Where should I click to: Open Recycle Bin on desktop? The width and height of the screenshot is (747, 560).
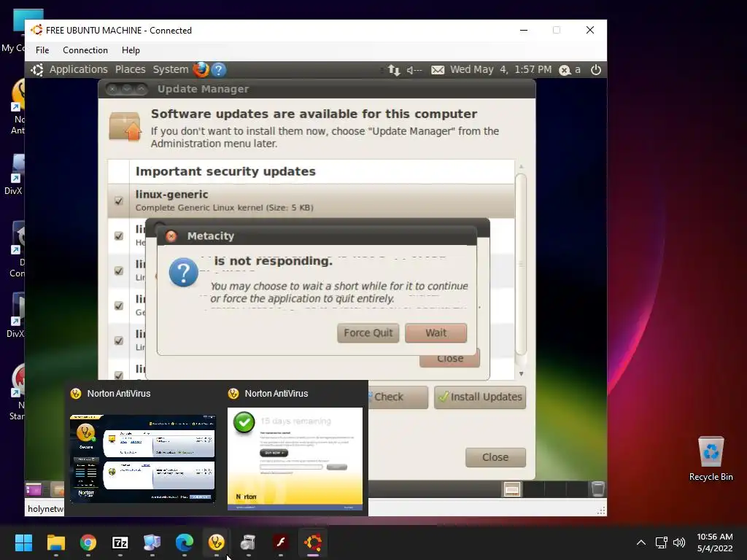click(711, 458)
